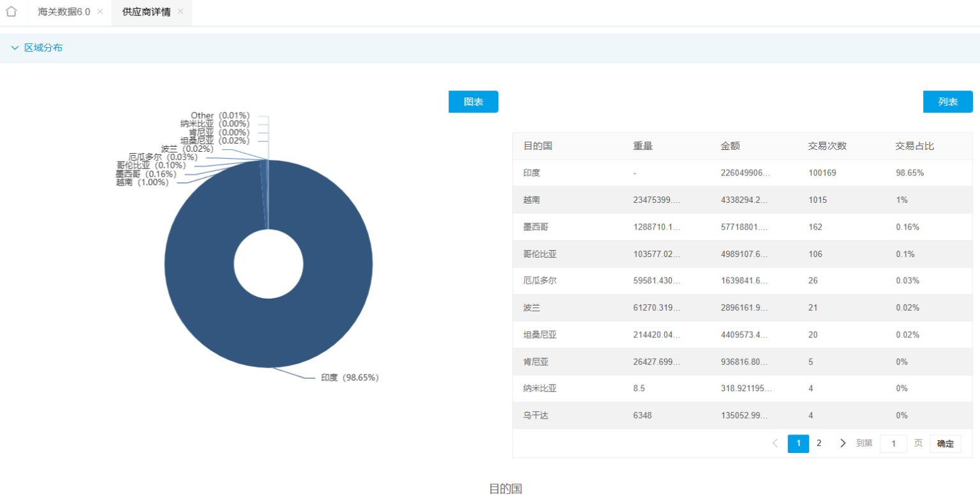The height and width of the screenshot is (497, 980).
Task: Click the 98.65% share cell
Action: point(910,173)
